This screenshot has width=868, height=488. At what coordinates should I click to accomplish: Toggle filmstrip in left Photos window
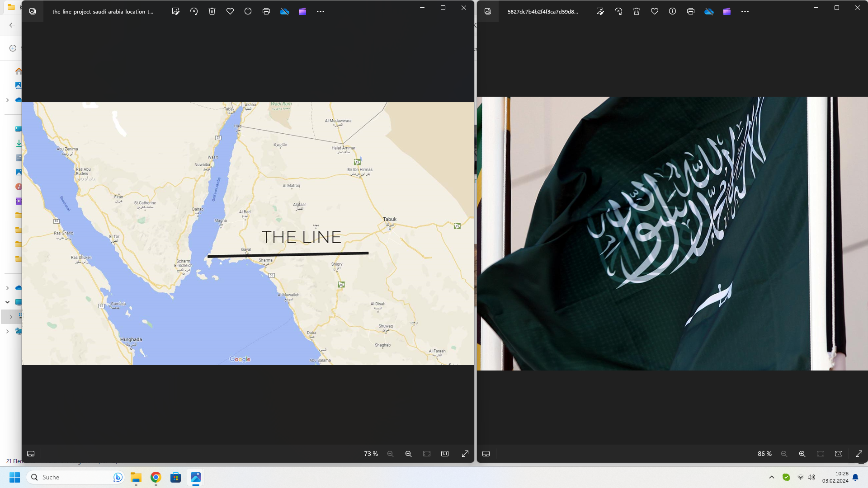31,454
